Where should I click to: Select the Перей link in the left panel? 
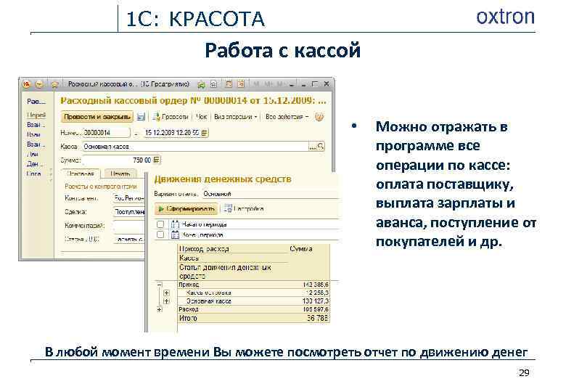pos(36,115)
